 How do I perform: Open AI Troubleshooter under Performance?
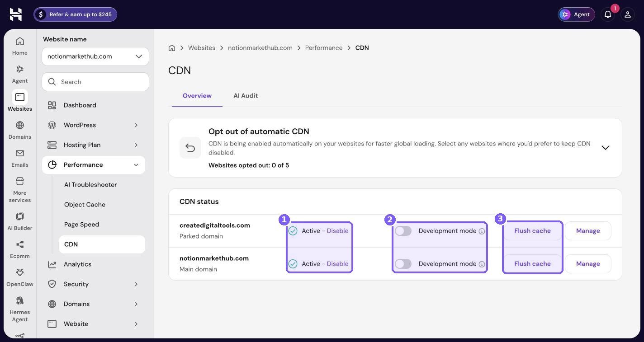tap(102, 185)
